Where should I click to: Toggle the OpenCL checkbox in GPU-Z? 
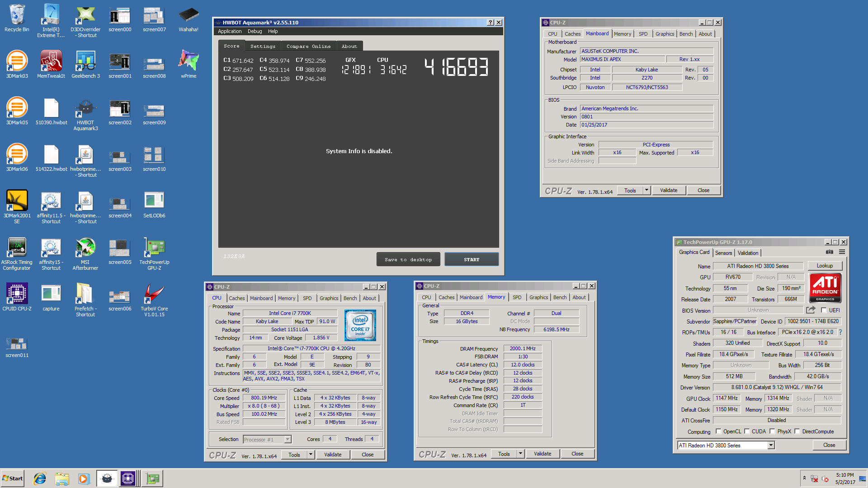pyautogui.click(x=718, y=432)
